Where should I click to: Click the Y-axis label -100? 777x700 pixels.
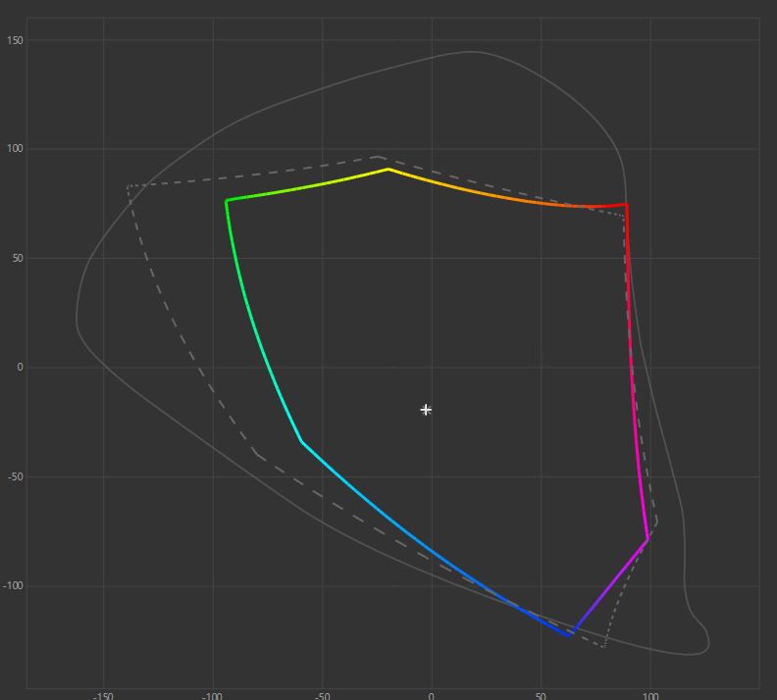(13, 586)
